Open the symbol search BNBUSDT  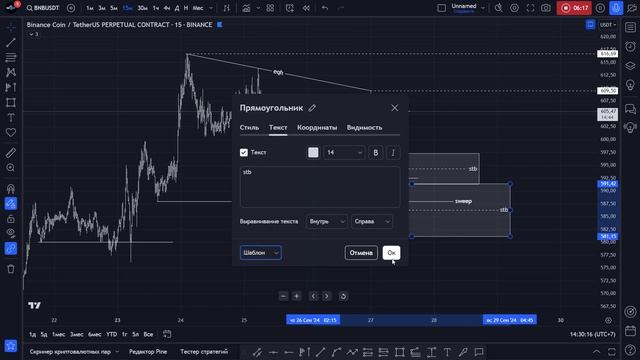click(x=43, y=8)
